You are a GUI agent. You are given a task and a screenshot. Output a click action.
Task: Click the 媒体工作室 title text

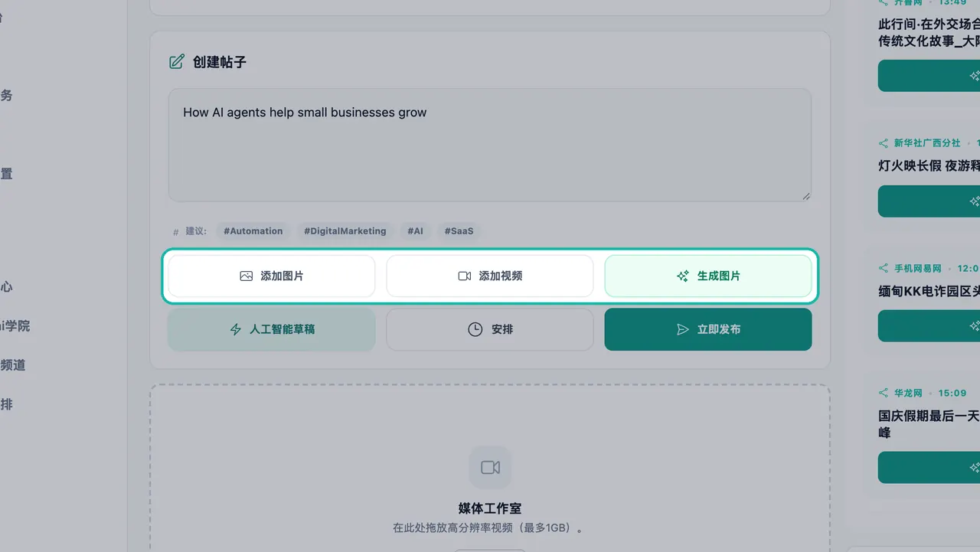[x=490, y=508]
